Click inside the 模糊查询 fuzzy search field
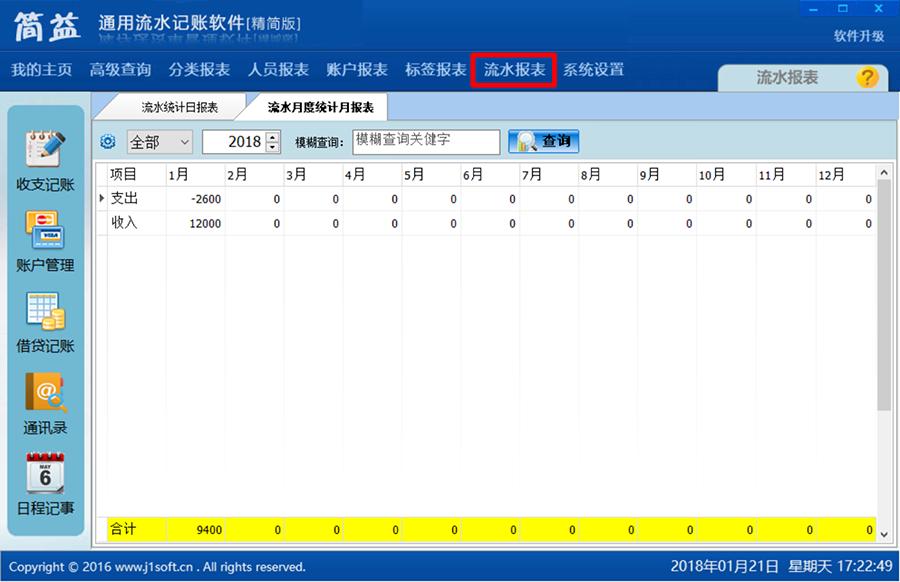Image resolution: width=900 pixels, height=582 pixels. pos(427,142)
